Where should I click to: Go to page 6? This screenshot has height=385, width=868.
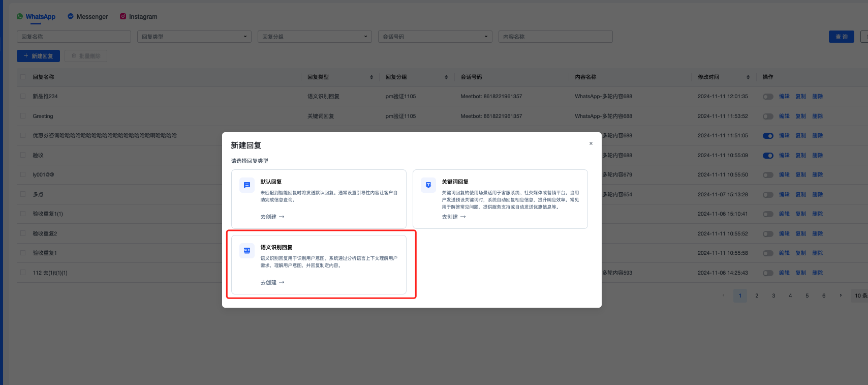click(x=824, y=295)
